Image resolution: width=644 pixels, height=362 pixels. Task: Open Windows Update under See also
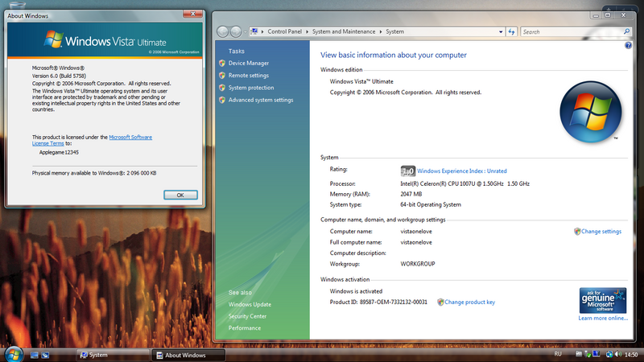250,305
